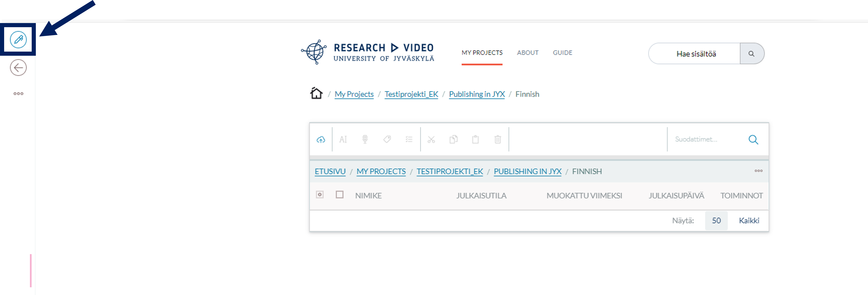Open Publishing in JYX breadcrumb link
The width and height of the screenshot is (868, 295).
pyautogui.click(x=477, y=94)
